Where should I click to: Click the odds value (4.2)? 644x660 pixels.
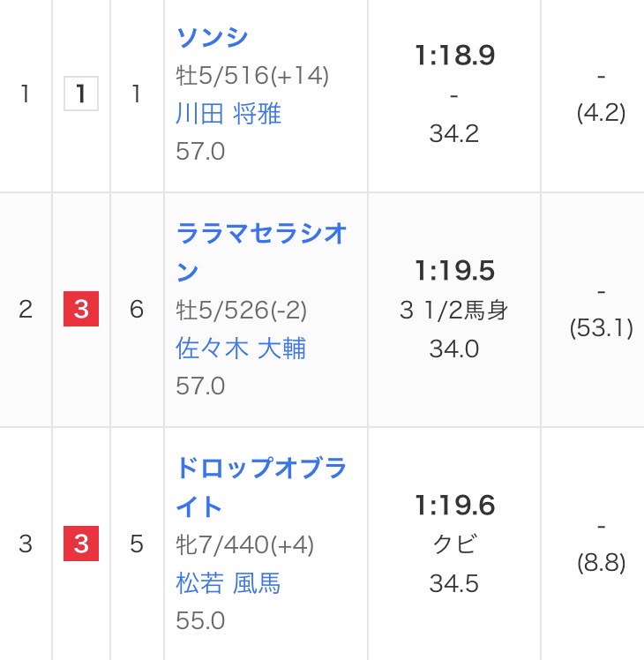pyautogui.click(x=601, y=114)
